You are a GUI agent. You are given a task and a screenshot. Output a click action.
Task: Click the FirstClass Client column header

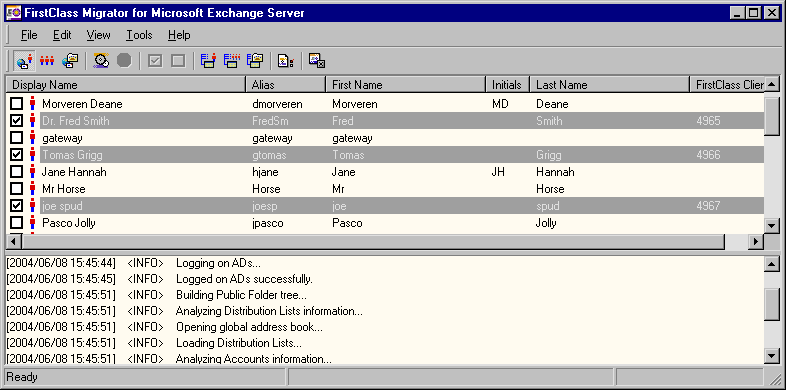click(727, 85)
